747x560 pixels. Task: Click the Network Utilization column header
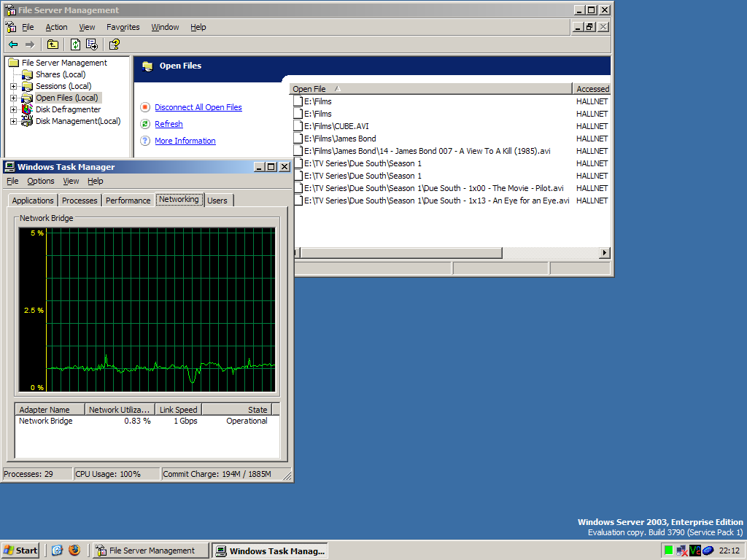(120, 410)
